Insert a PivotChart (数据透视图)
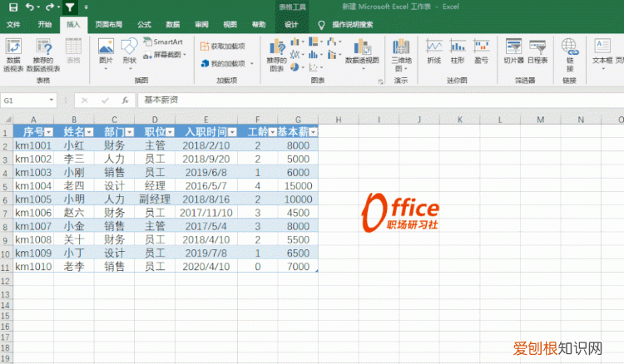This screenshot has width=624, height=364. [362, 55]
